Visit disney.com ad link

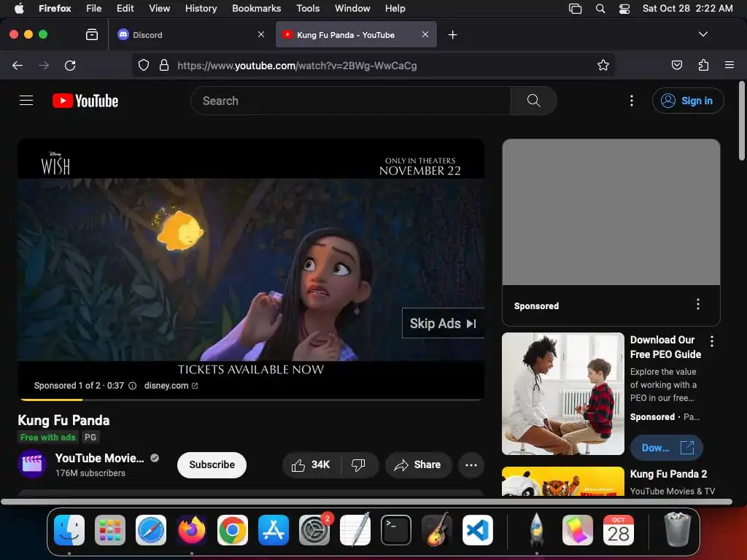(x=171, y=386)
